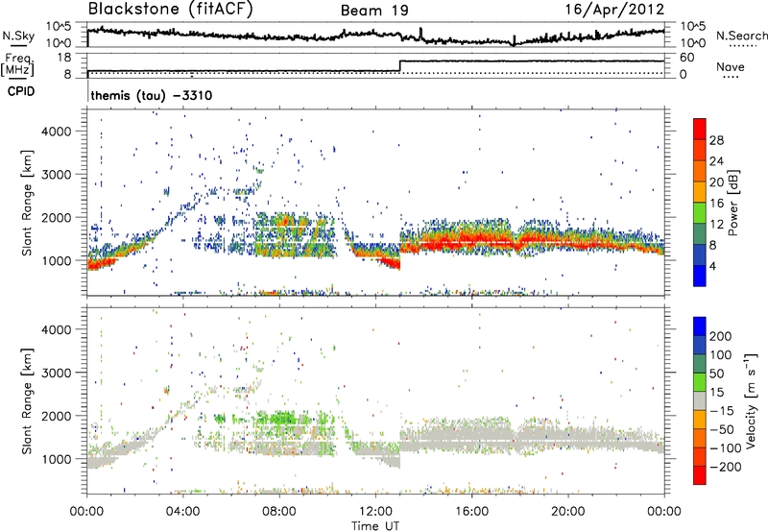Click the '20:00' time tick label
The image size is (768, 532).
click(567, 512)
